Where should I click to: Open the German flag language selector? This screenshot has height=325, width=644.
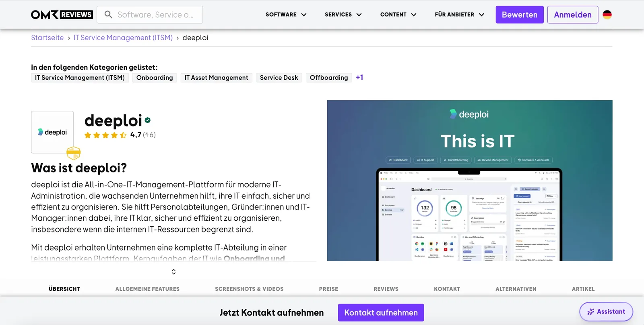pyautogui.click(x=607, y=14)
